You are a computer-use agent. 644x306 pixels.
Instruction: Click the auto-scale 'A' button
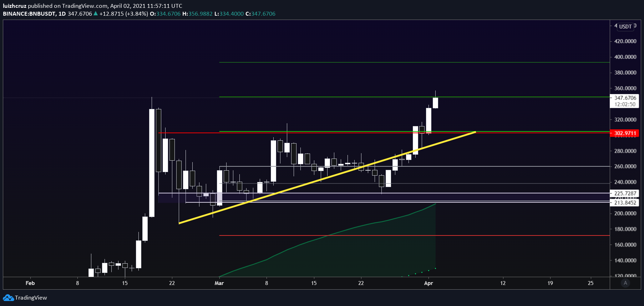(625, 283)
